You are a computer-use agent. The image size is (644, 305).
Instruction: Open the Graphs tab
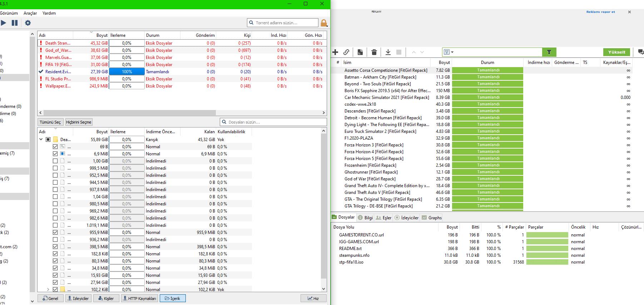tap(432, 218)
